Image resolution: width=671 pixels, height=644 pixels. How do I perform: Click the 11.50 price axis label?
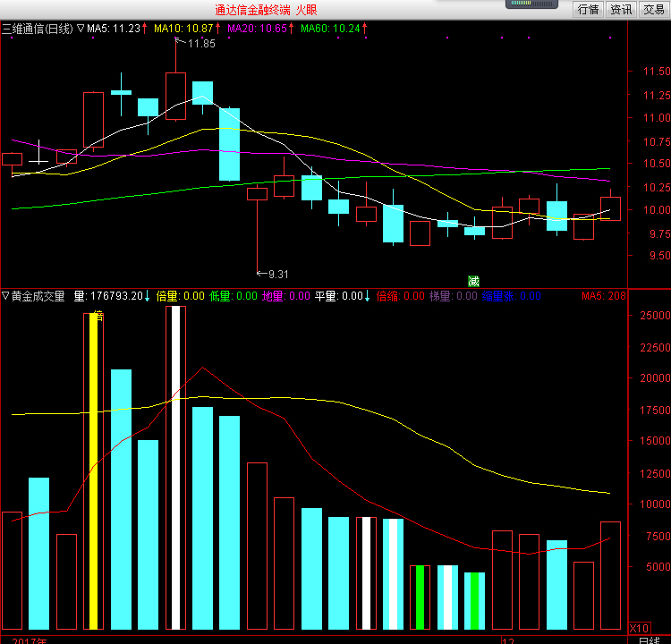[657, 71]
